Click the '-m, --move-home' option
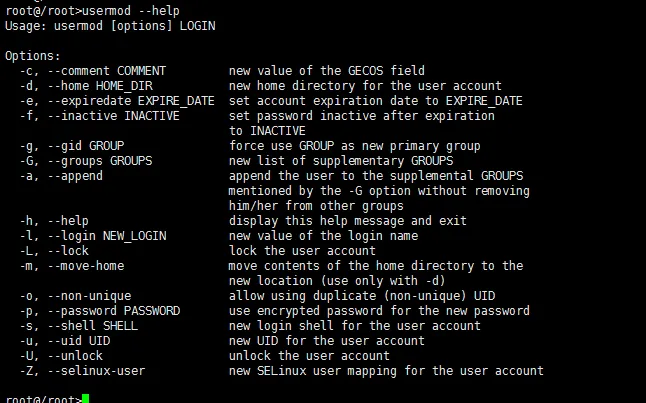The width and height of the screenshot is (646, 403). [x=71, y=265]
